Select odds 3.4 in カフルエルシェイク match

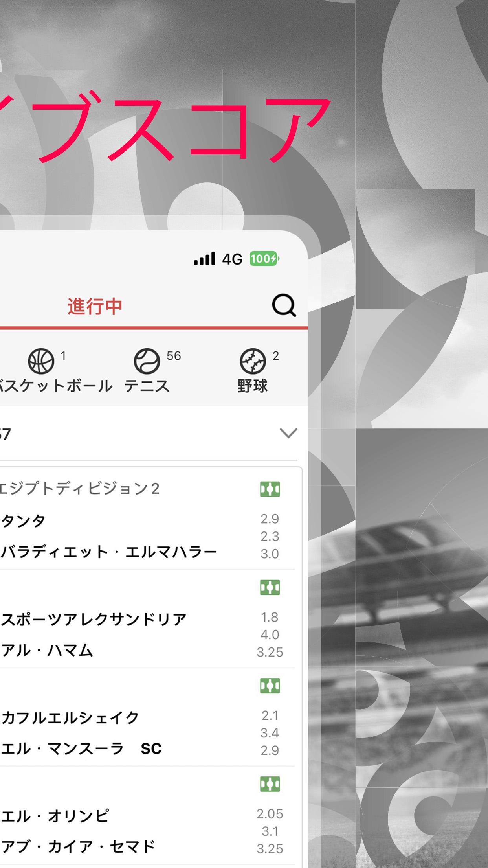point(270,732)
